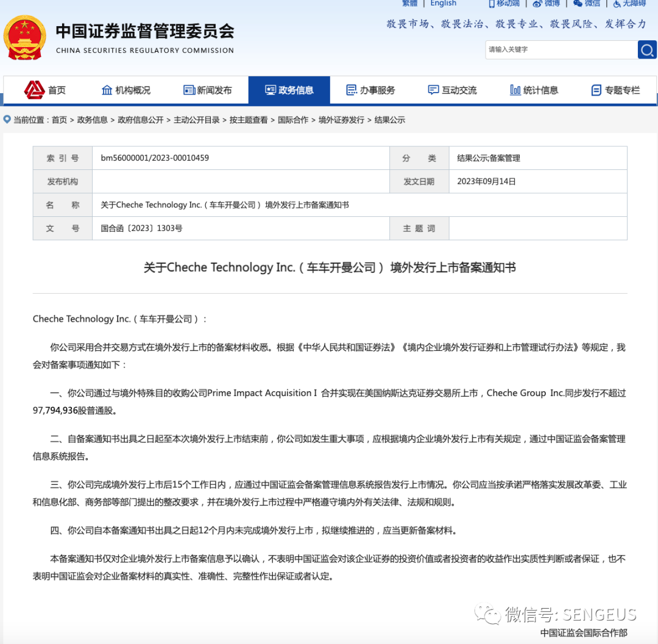Viewport: 658px width, 644px height.
Task: Click the signature 中国证监会国际合作部
Action: click(x=584, y=632)
